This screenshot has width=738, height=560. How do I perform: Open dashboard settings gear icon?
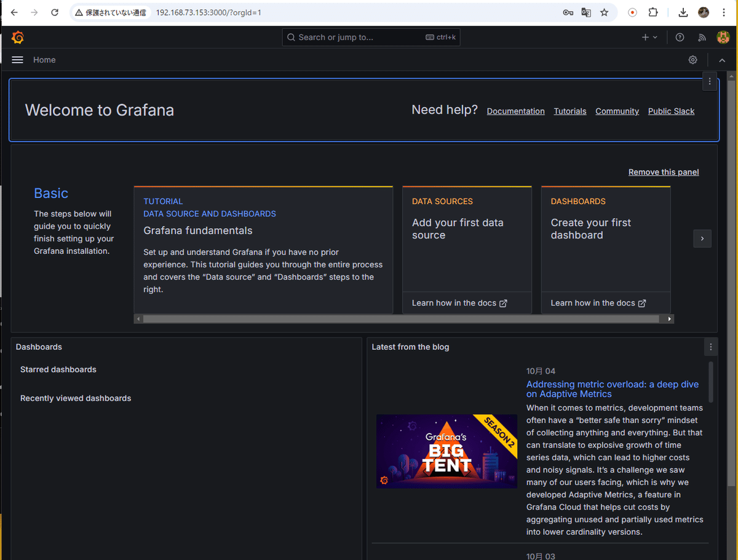pyautogui.click(x=693, y=60)
